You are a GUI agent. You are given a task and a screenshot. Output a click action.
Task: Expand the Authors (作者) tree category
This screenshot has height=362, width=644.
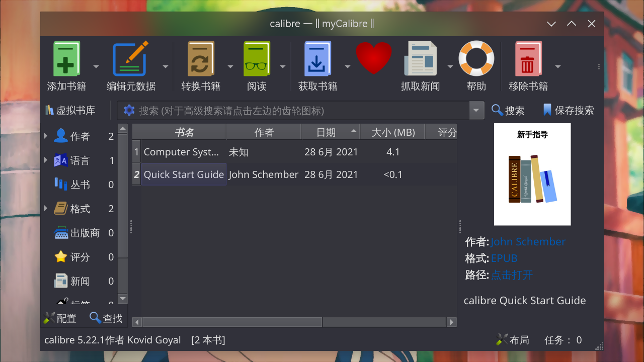click(x=46, y=136)
